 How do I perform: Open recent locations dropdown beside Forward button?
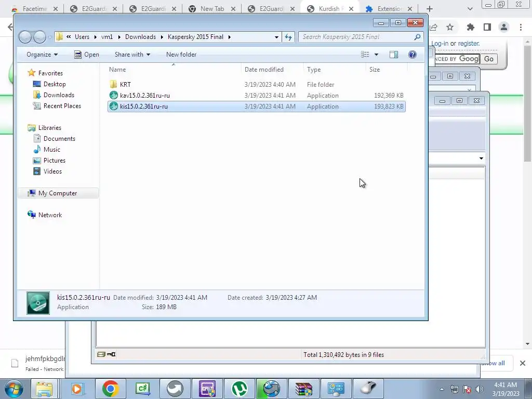(x=50, y=37)
